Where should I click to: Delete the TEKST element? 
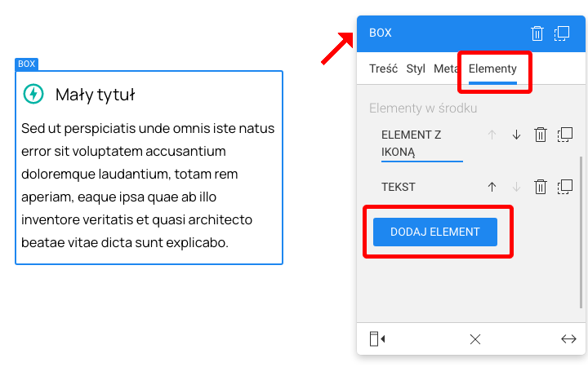tap(540, 187)
